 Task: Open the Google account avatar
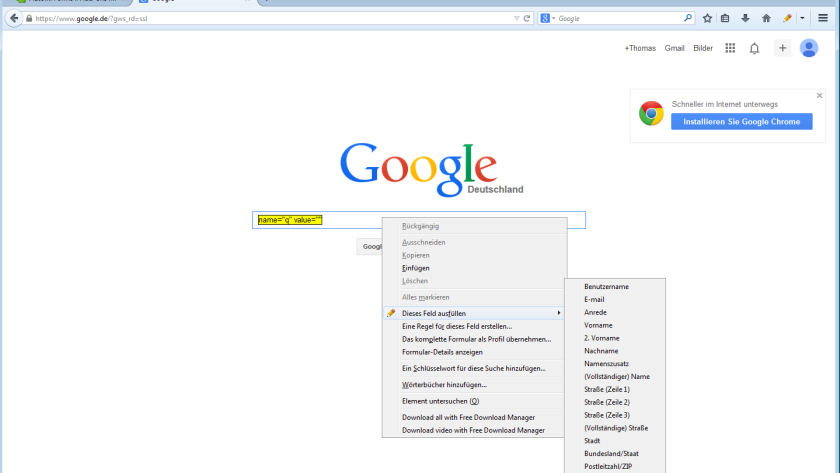[x=809, y=48]
